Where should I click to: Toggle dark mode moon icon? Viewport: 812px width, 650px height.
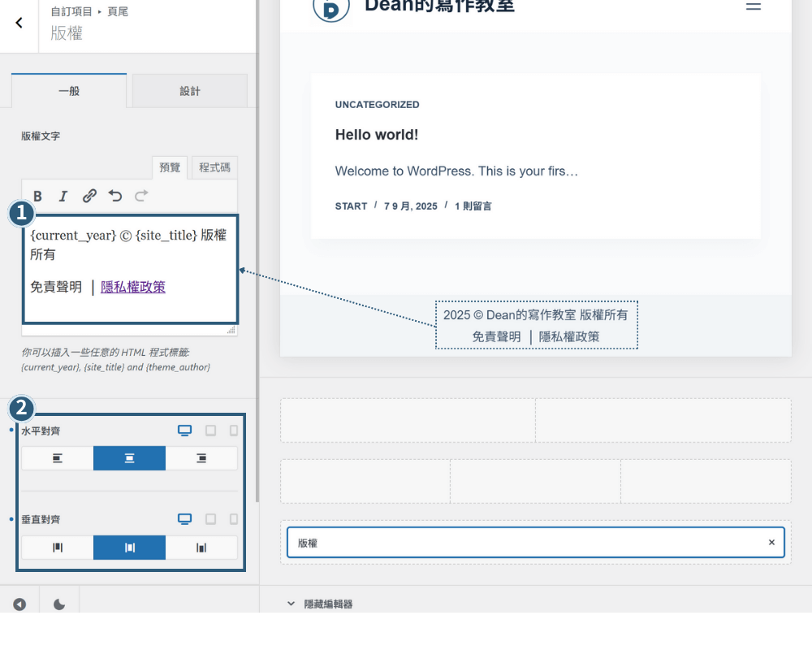(x=59, y=604)
